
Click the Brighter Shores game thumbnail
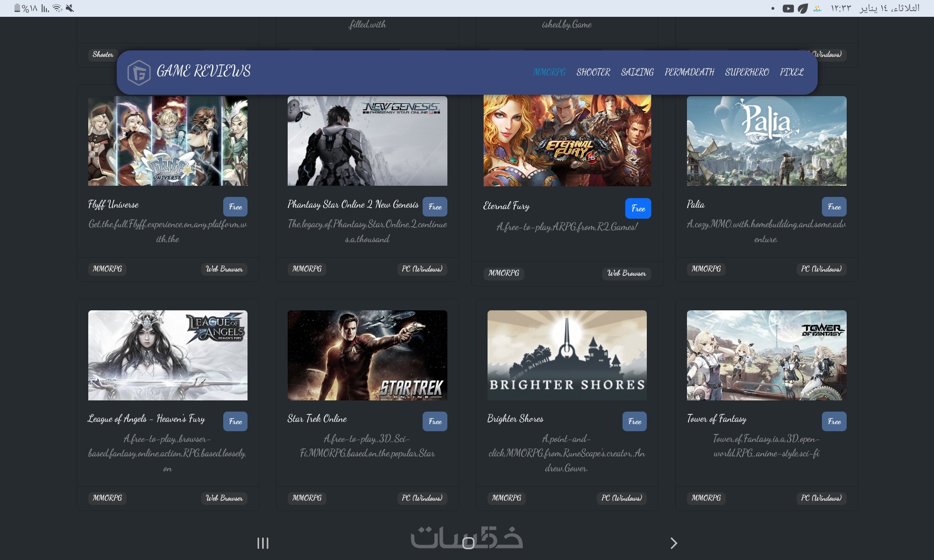tap(567, 355)
